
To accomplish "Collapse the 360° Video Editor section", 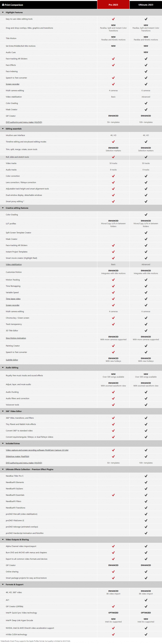I will [x=3, y=411].
